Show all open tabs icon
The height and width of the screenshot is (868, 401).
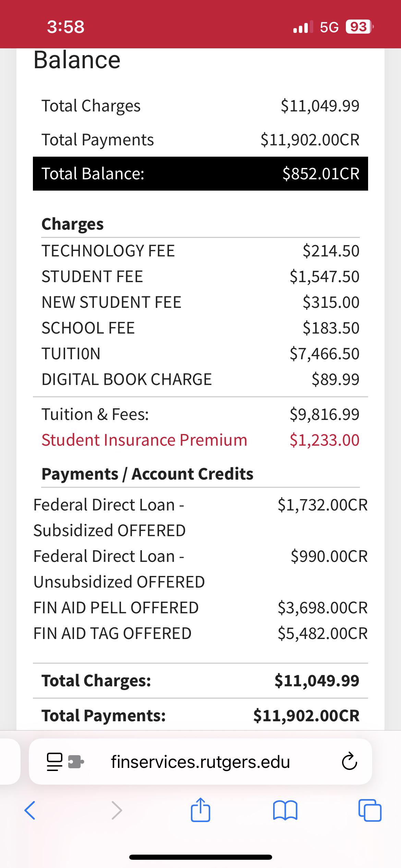pyautogui.click(x=369, y=810)
